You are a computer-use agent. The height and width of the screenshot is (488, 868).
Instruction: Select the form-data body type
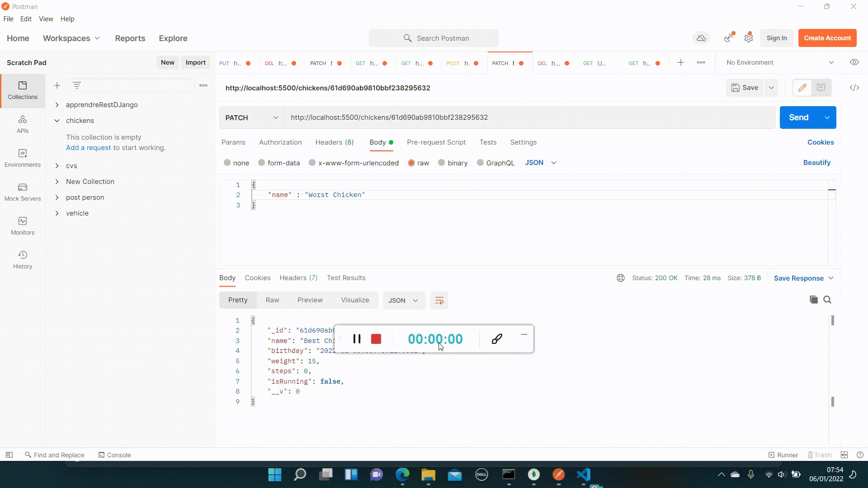(x=279, y=163)
